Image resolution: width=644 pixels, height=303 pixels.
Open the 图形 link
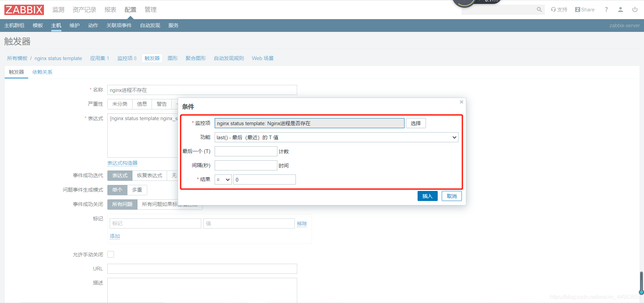[x=173, y=58]
